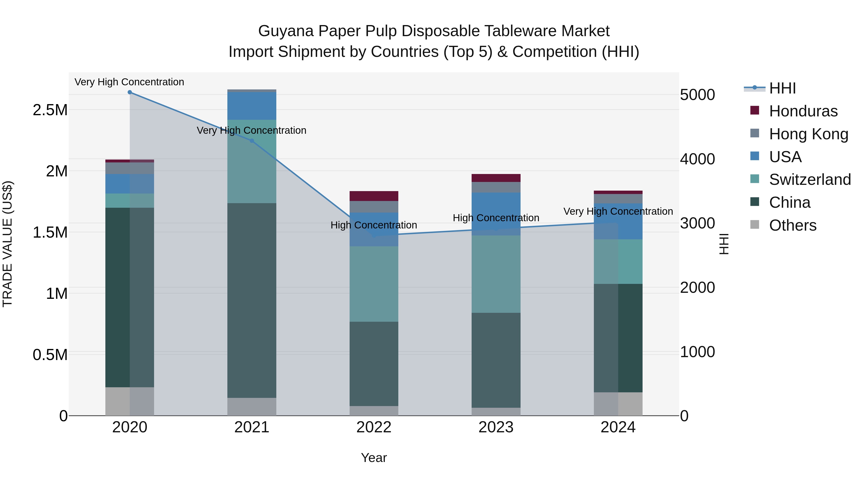The width and height of the screenshot is (868, 488).
Task: Click the USA segment in 2020 bar
Action: tap(130, 184)
